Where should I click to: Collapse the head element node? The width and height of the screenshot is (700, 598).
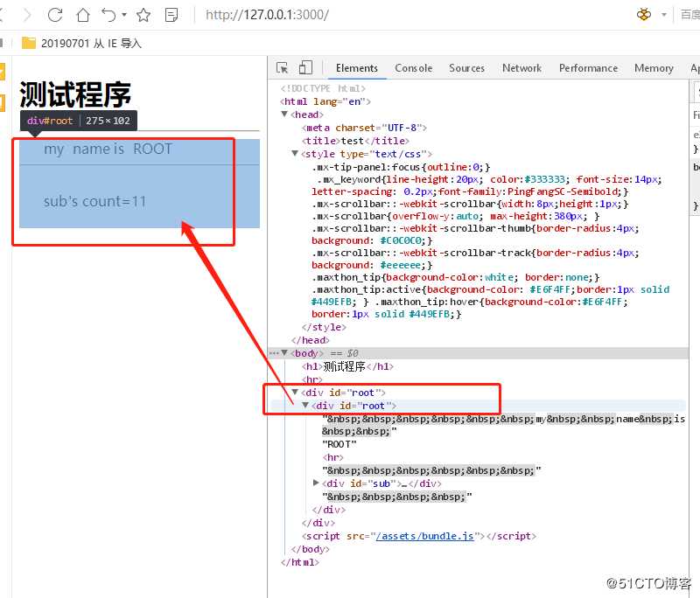coord(284,115)
